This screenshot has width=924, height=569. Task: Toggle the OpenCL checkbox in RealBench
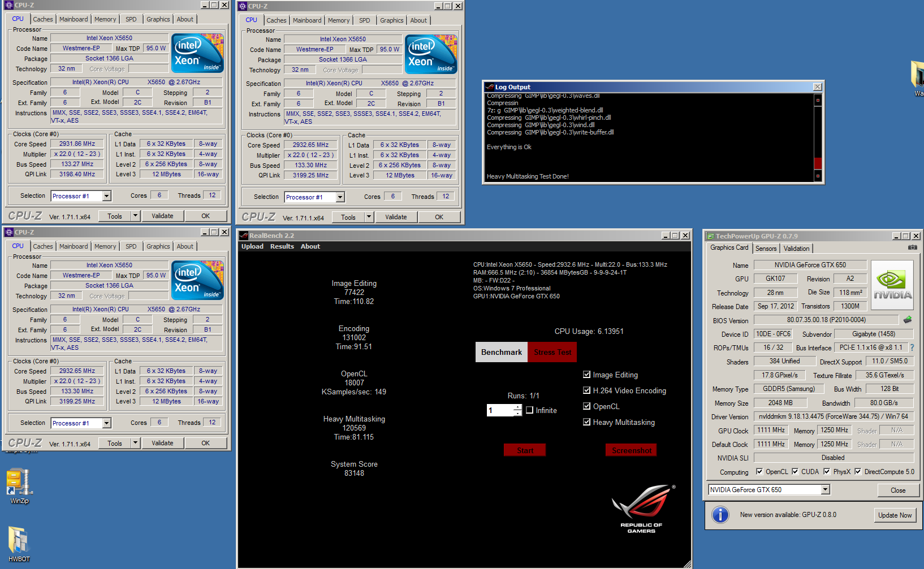587,406
